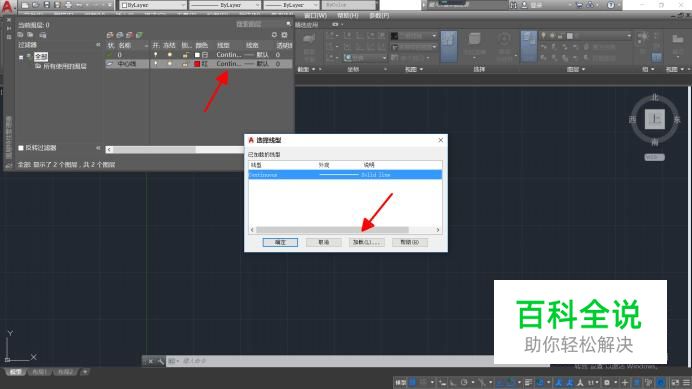Switch to the 布局2 tab
The height and width of the screenshot is (389, 692).
coord(65,372)
